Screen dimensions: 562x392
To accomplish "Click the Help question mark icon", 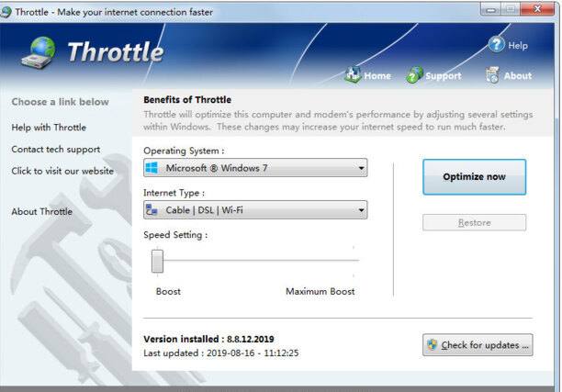I will click(x=496, y=45).
